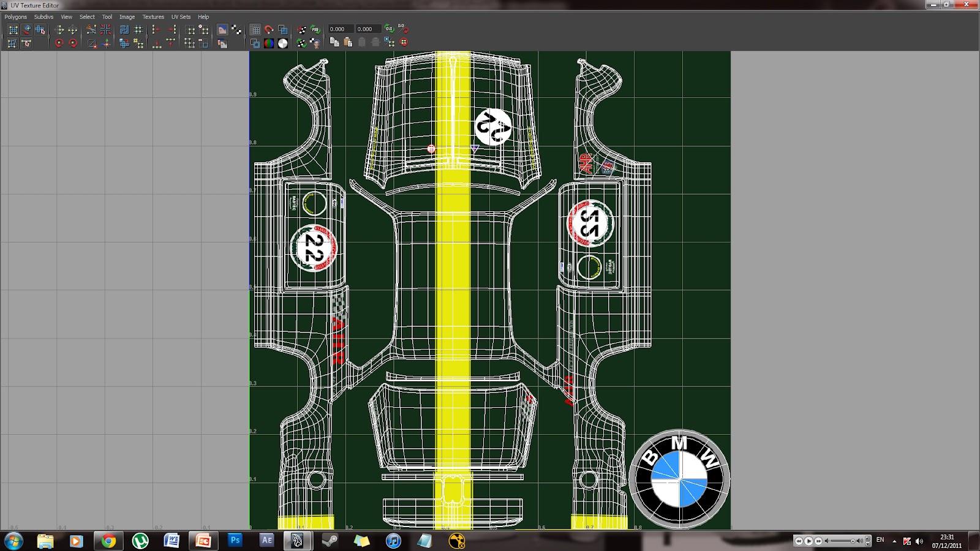Enter a value in the U coordinate field
This screenshot has height=551, width=980.
pyautogui.click(x=340, y=29)
